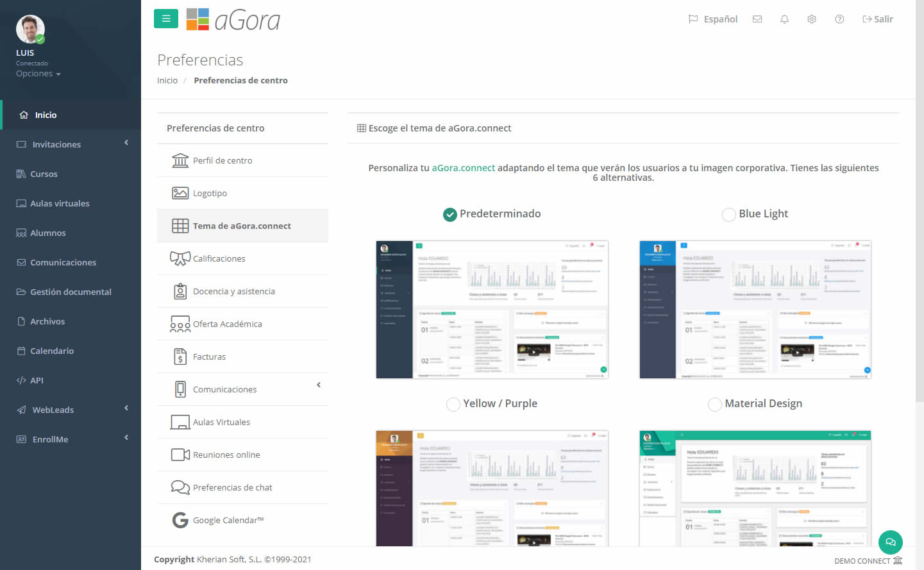Screen dimensions: 924x570
Task: Open Gestión documental in the sidebar
Action: tap(71, 292)
